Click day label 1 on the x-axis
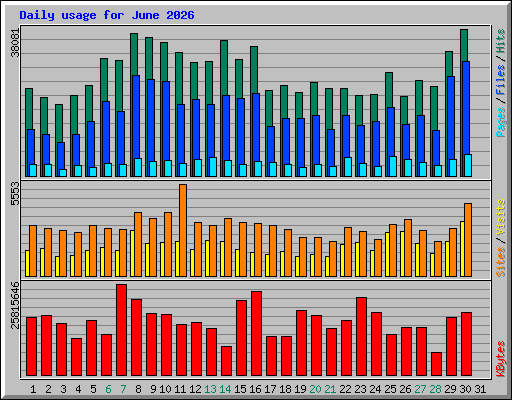This screenshot has width=512, height=400. [x=33, y=389]
